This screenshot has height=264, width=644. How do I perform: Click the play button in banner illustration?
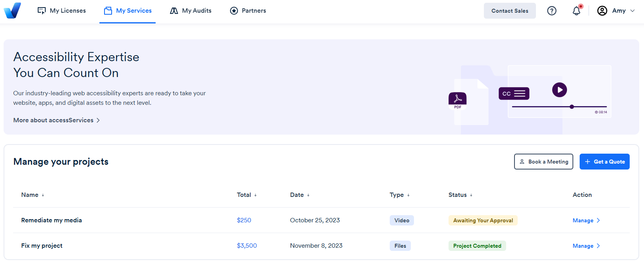tap(559, 90)
